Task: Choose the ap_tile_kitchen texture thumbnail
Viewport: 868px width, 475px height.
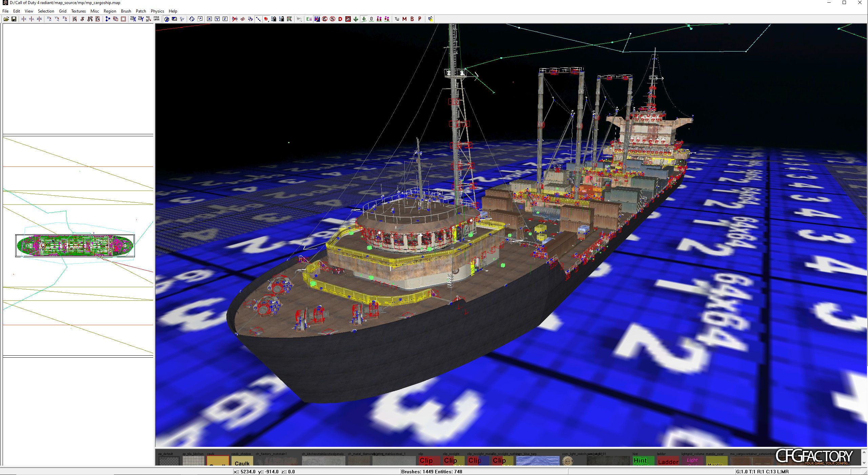Action: coord(193,460)
